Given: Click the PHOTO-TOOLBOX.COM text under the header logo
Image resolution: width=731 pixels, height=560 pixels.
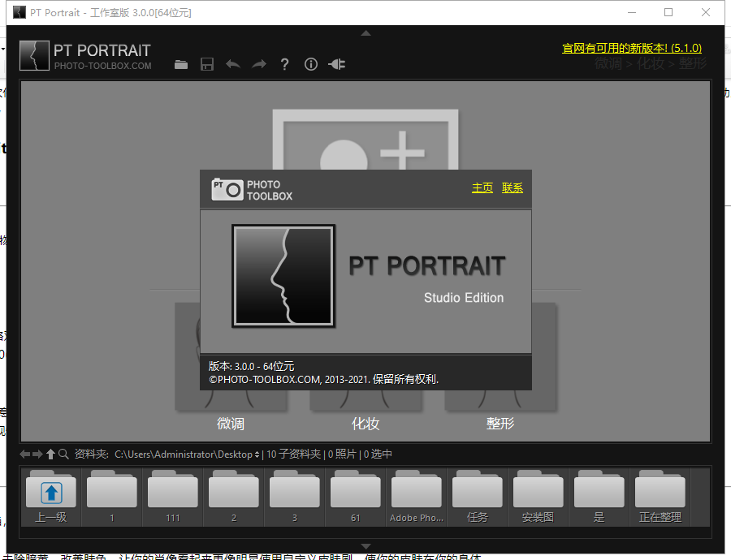Looking at the screenshot, I should 102,66.
